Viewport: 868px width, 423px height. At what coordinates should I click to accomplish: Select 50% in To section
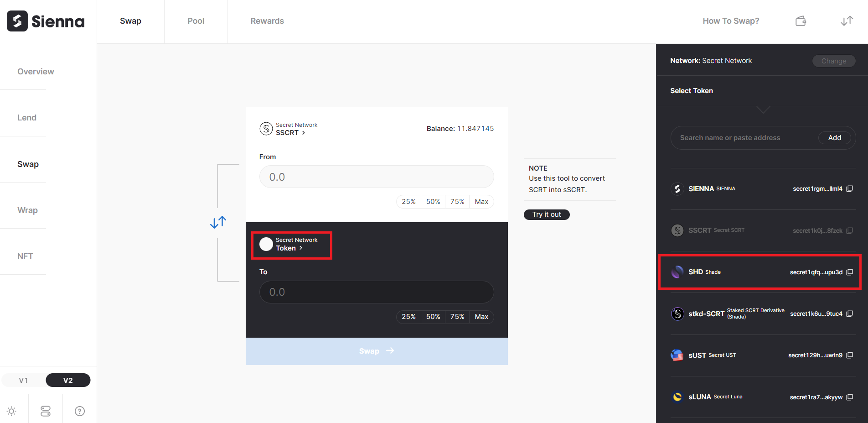(433, 317)
